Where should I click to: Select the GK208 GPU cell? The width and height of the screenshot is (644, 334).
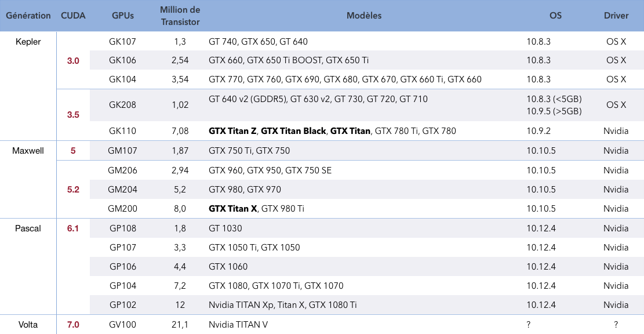[x=122, y=105]
